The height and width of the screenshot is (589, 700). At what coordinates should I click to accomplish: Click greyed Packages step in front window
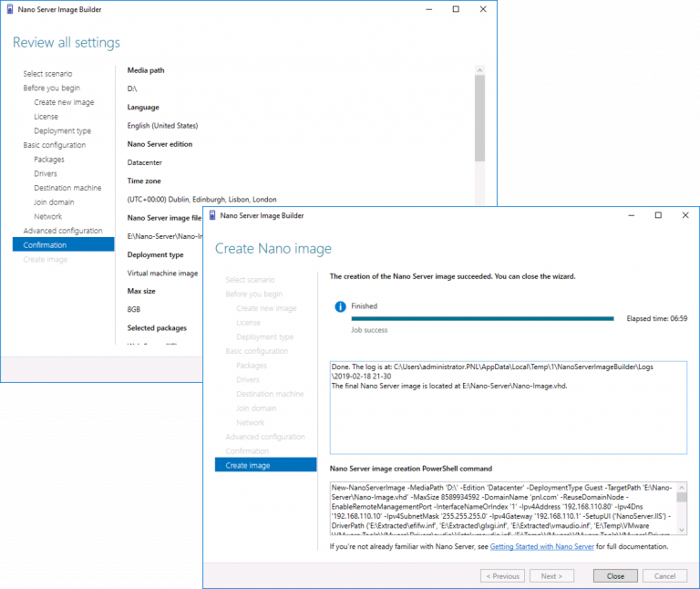tap(252, 366)
